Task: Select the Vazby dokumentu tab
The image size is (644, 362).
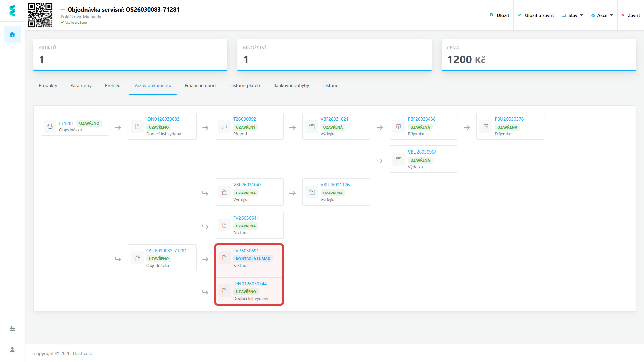Action: pyautogui.click(x=153, y=85)
